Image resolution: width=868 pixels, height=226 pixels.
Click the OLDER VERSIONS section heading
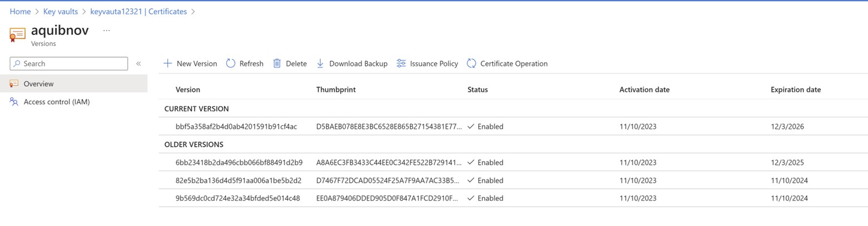(x=194, y=144)
